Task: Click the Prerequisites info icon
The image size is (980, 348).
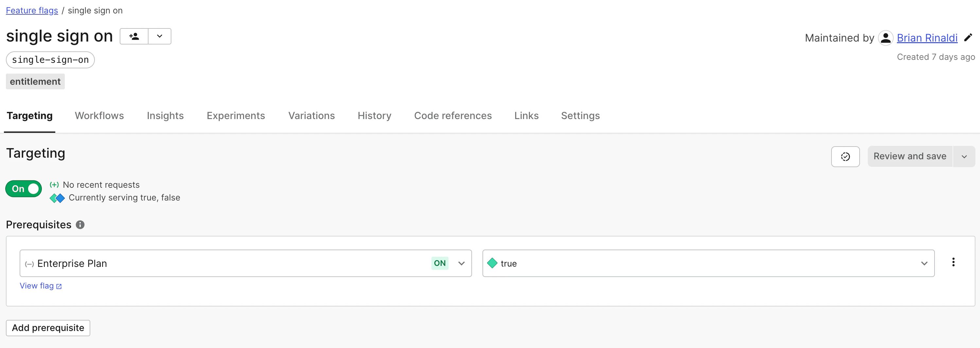Action: [80, 224]
